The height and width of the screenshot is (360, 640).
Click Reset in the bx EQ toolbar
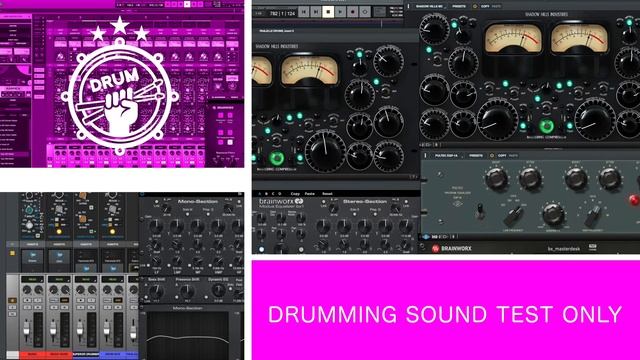[x=327, y=193]
